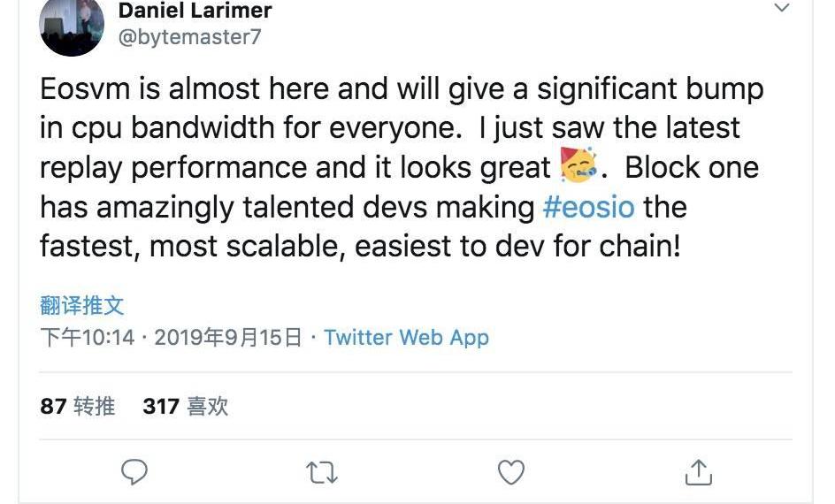Image resolution: width=835 pixels, height=504 pixels.
Task: Click the phrase "Block one" in the tweet
Action: [x=692, y=166]
